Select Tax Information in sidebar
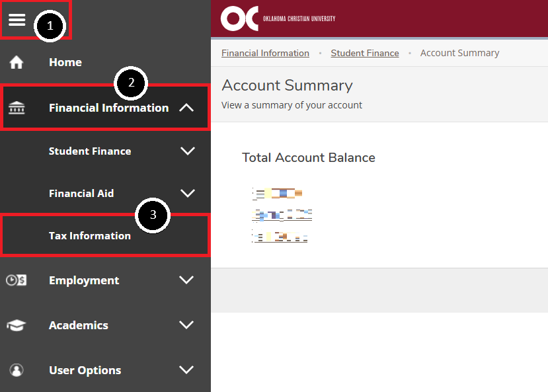 pyautogui.click(x=105, y=235)
